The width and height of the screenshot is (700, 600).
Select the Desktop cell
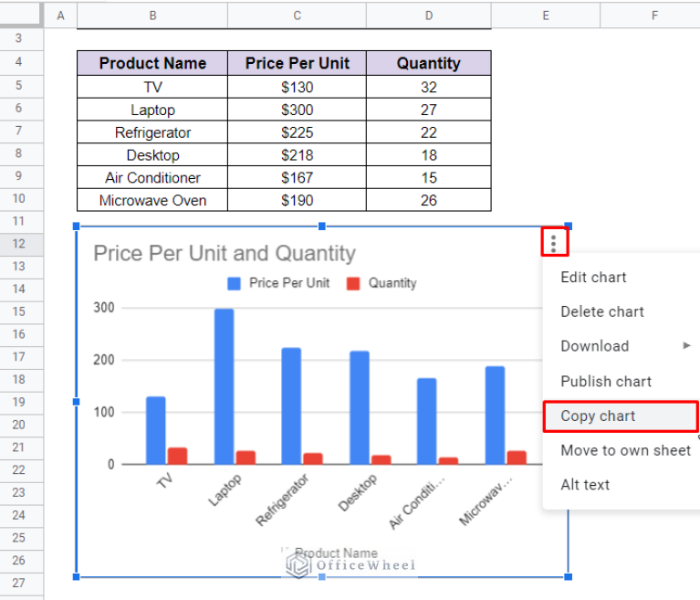(x=152, y=155)
